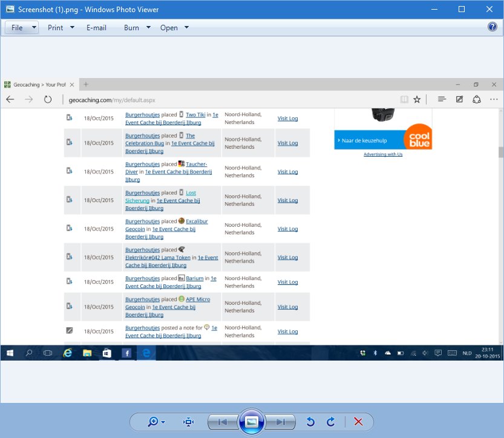Viewport: 504px width, 438px height.
Task: Click the File Explorer folder taskbar icon
Action: click(87, 353)
